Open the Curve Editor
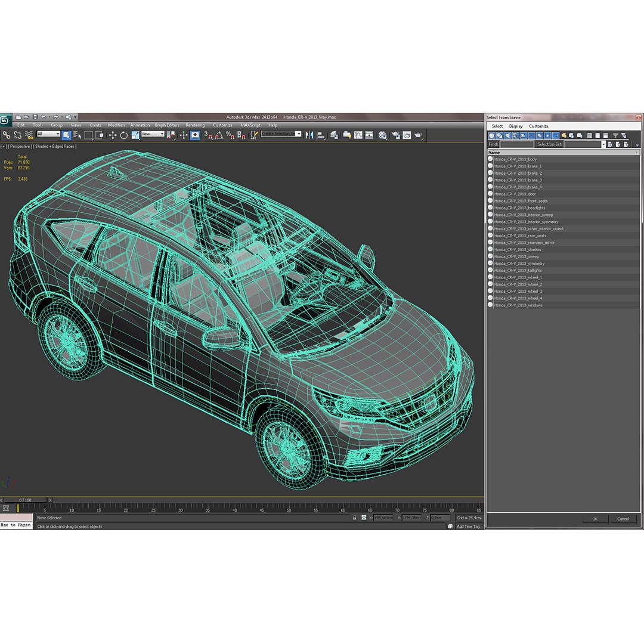Image resolution: width=644 pixels, height=644 pixels. 358,135
